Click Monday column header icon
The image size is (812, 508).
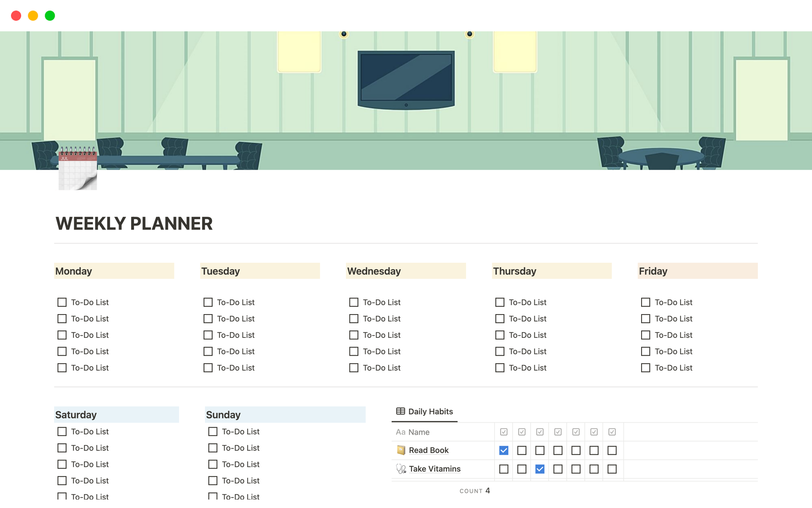click(74, 271)
